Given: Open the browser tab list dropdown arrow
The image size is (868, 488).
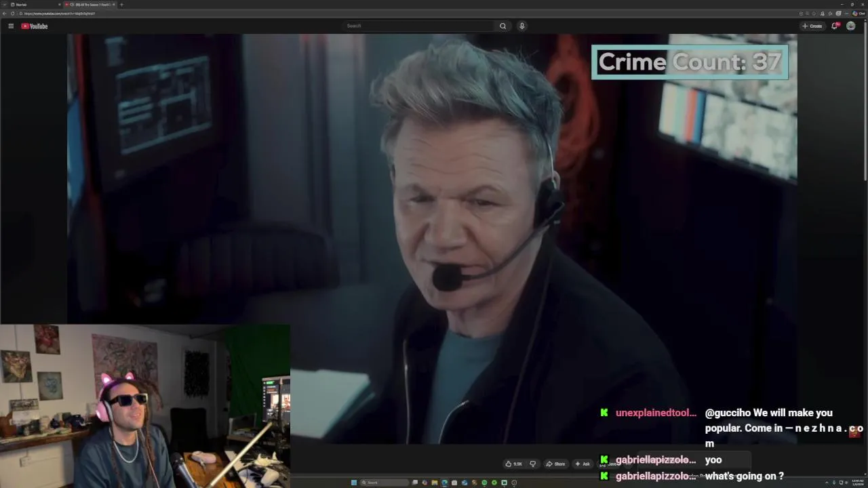Looking at the screenshot, I should pos(4,5).
